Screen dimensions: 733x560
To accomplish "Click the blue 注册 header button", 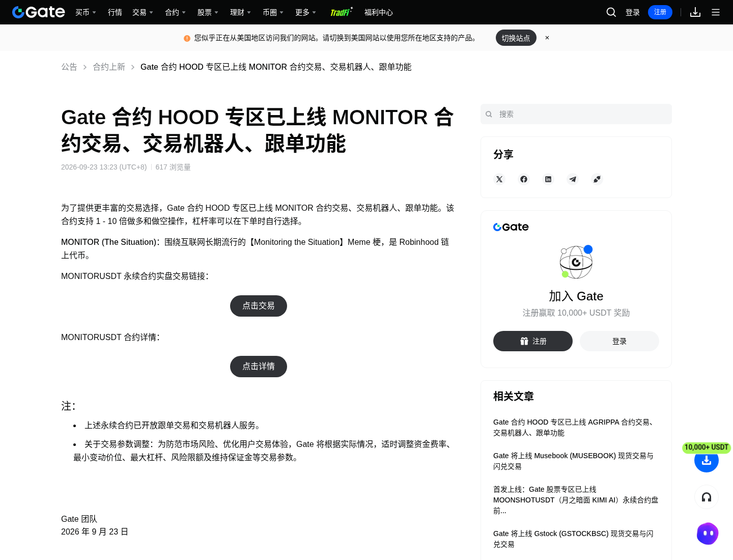I will coord(660,12).
